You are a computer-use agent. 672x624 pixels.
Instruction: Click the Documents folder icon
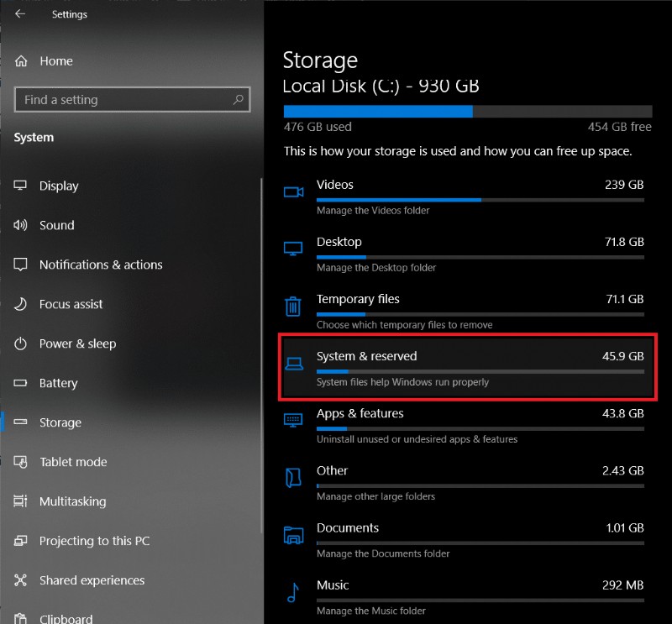point(292,536)
